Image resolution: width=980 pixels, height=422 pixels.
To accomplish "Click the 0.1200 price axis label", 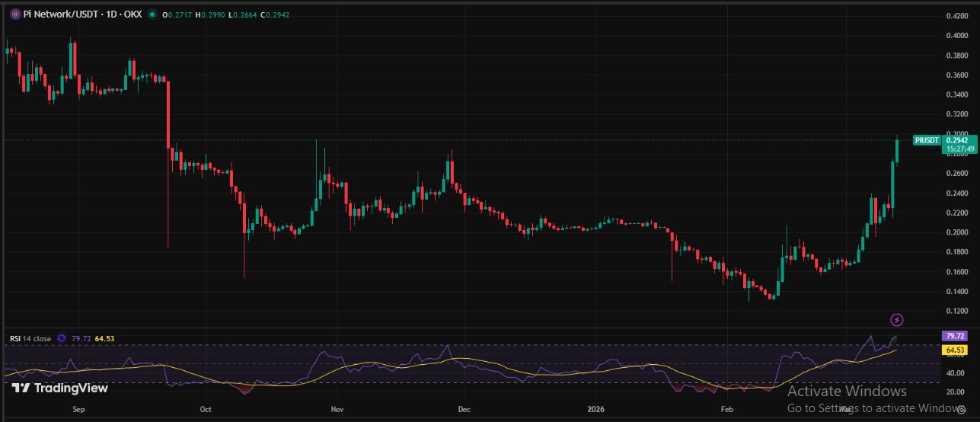I will point(956,312).
